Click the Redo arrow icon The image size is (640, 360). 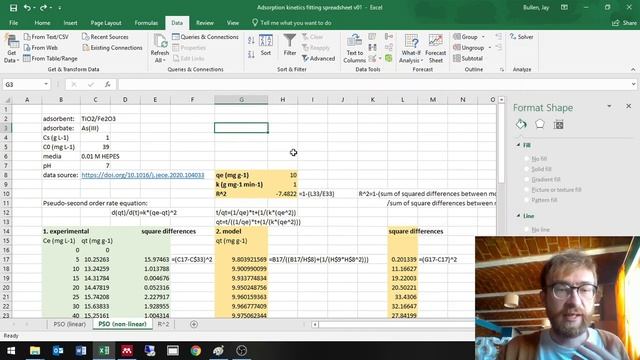43,8
